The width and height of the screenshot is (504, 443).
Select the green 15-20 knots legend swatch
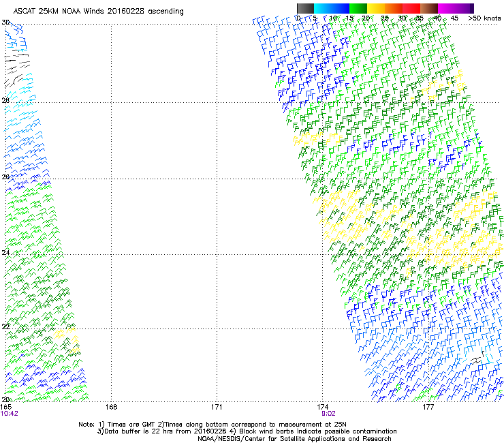point(358,8)
